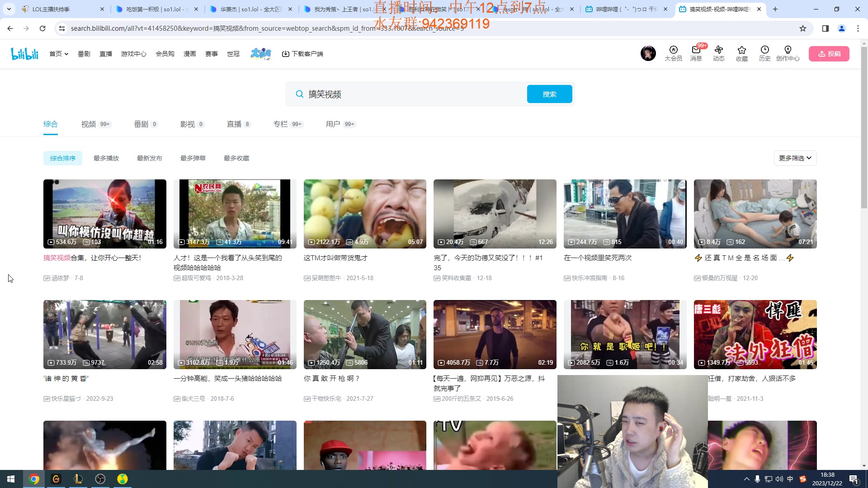Open 历史 watch history clock icon

click(764, 53)
